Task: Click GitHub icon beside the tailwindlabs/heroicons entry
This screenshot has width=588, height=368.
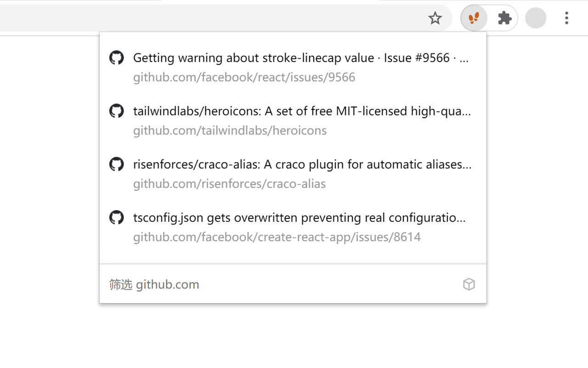Action: 116,111
